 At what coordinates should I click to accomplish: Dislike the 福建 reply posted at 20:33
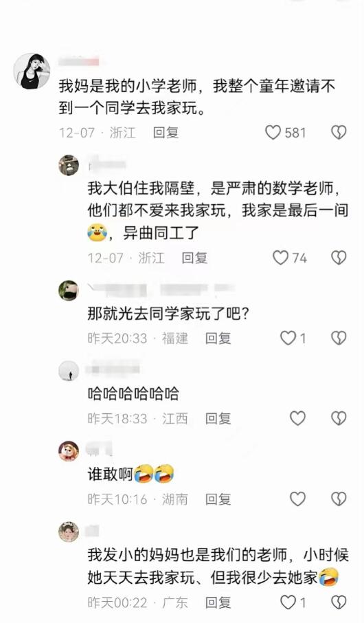coord(339,338)
